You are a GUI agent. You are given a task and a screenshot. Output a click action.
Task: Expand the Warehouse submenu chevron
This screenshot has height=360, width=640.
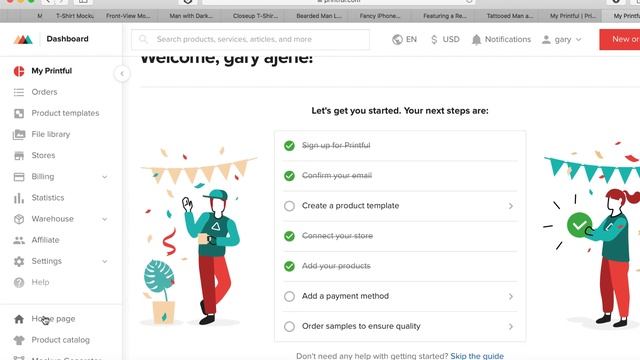click(x=105, y=219)
